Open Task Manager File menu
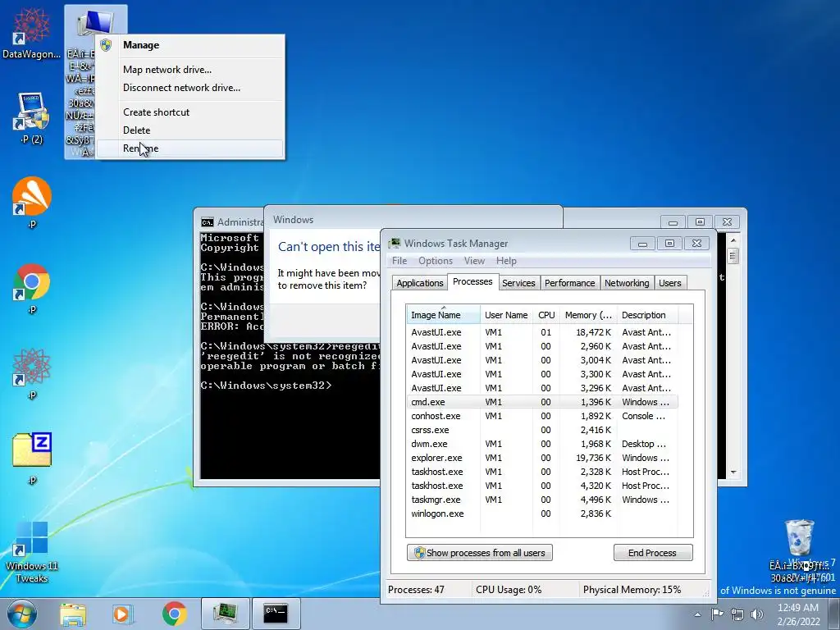Image resolution: width=840 pixels, height=630 pixels. [399, 261]
